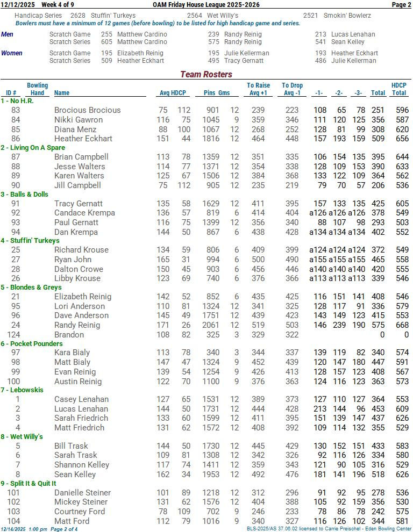The width and height of the screenshot is (413, 532).
Task: Click bowler name 'Evan Reinig'
Action: pyautogui.click(x=75, y=372)
